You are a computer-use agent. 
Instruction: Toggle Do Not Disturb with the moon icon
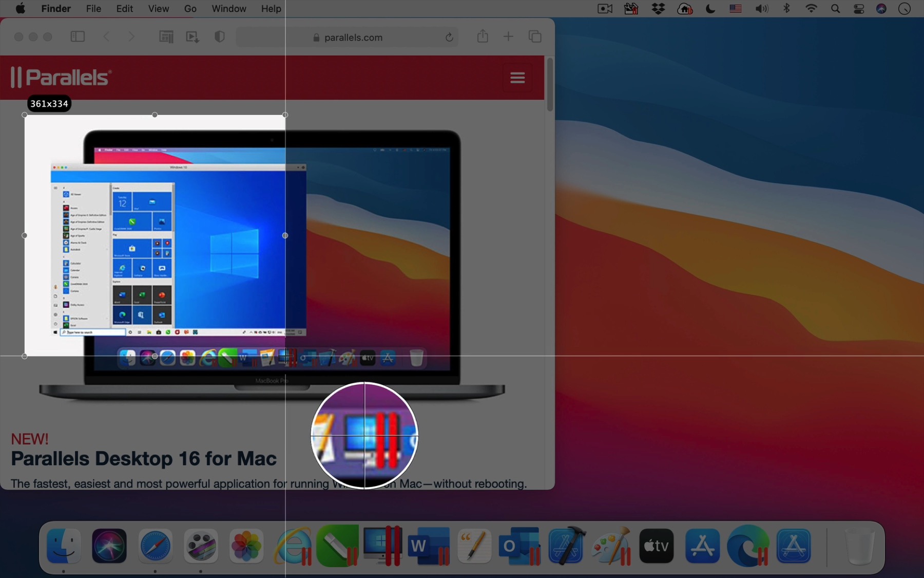pos(710,9)
